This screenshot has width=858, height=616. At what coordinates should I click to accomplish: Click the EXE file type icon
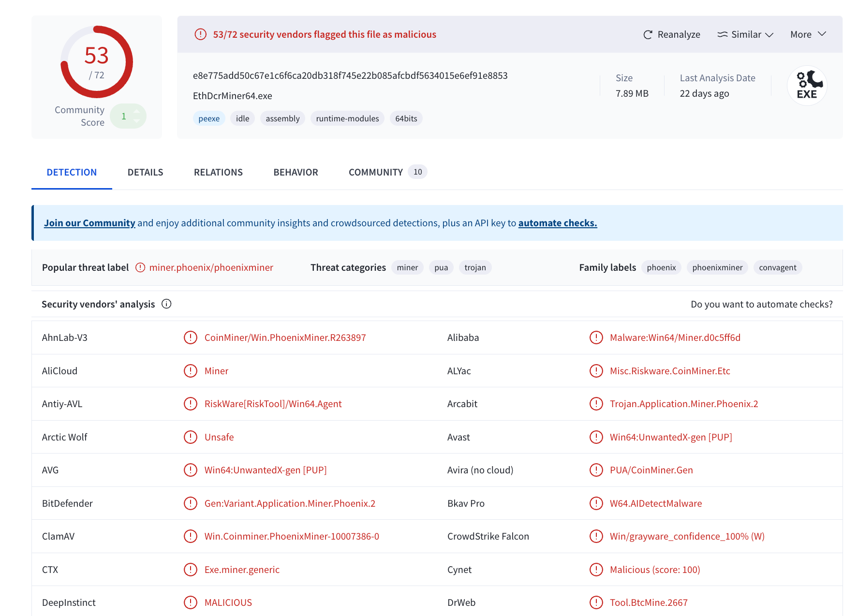(x=807, y=86)
